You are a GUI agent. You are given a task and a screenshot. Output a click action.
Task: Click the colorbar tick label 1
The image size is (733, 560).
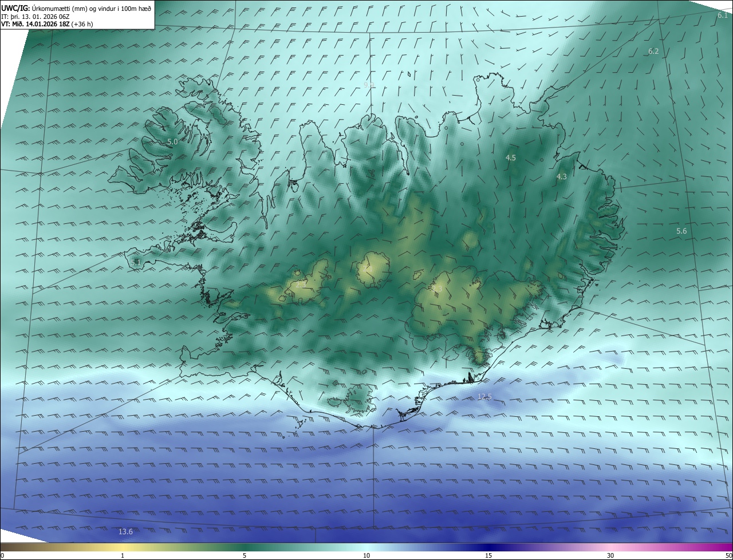123,555
